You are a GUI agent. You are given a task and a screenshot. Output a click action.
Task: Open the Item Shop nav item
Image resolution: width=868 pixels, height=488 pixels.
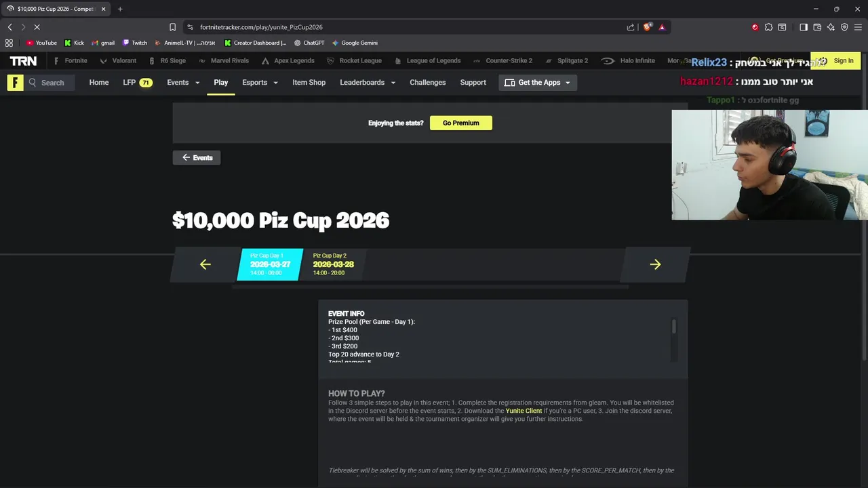[x=309, y=83]
